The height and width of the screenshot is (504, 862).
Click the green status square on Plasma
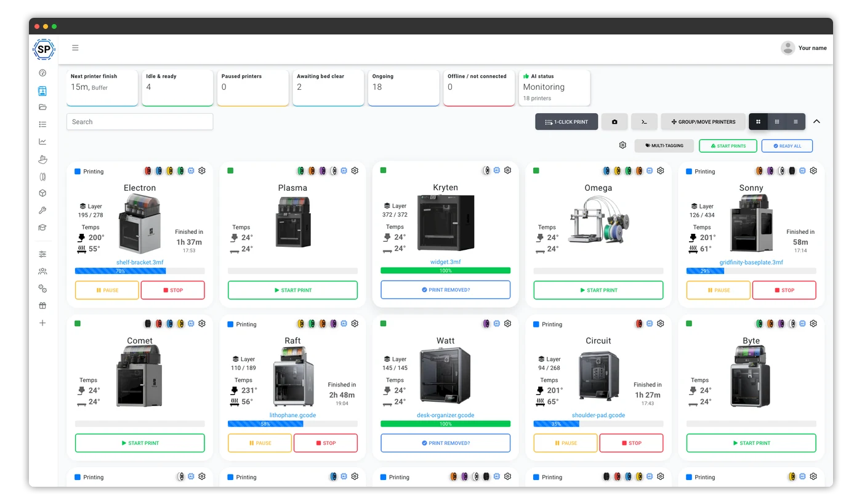(230, 170)
